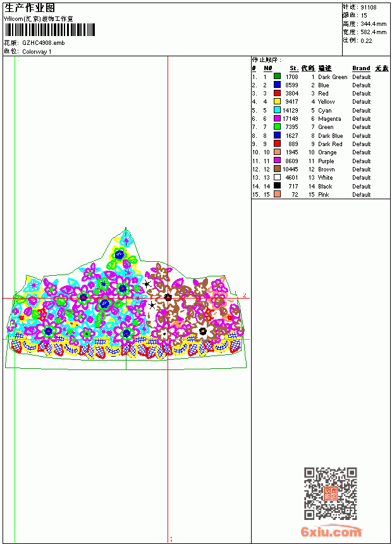Select the Dark Red swatch in row 9
The width and height of the screenshot is (392, 544).
(x=277, y=144)
